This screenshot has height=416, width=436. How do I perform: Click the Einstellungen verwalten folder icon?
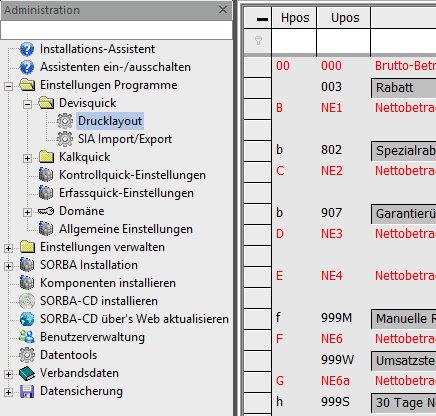[x=27, y=247]
